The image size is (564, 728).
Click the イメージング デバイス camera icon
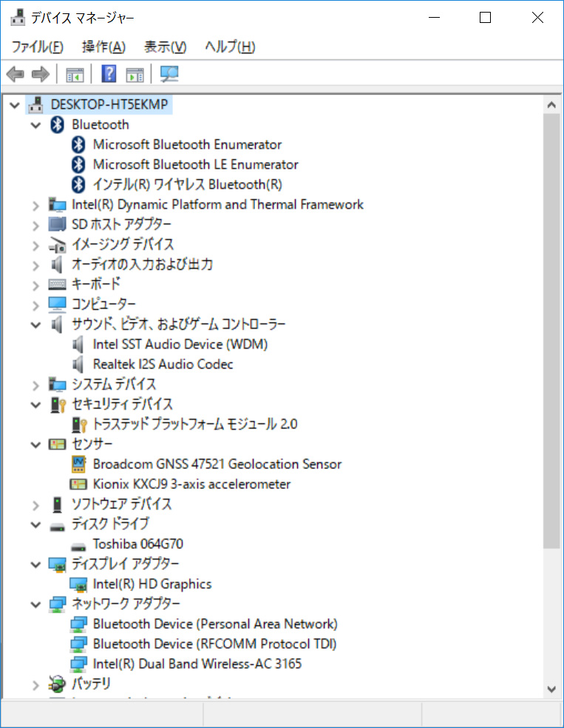click(57, 245)
